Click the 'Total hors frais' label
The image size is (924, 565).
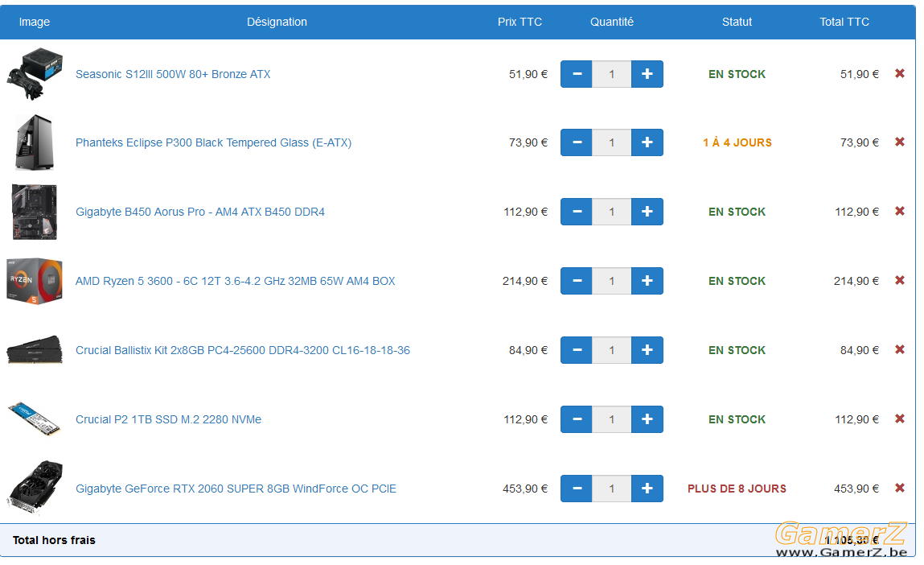click(x=54, y=540)
